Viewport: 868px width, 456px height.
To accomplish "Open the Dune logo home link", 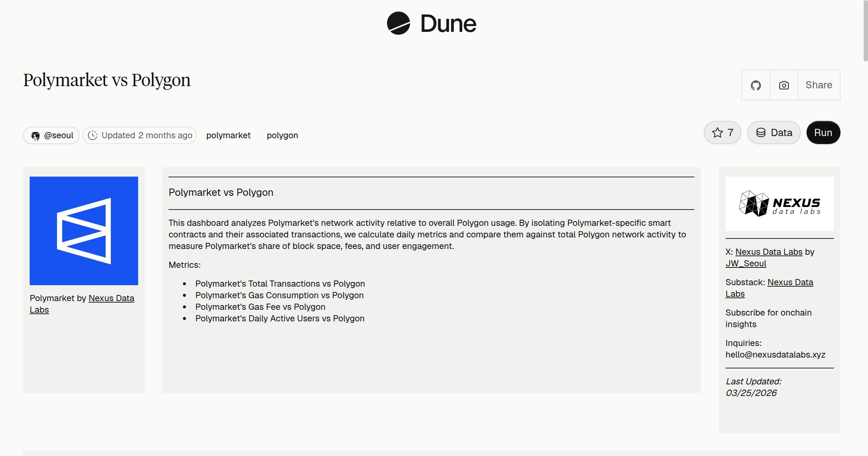I will (431, 24).
